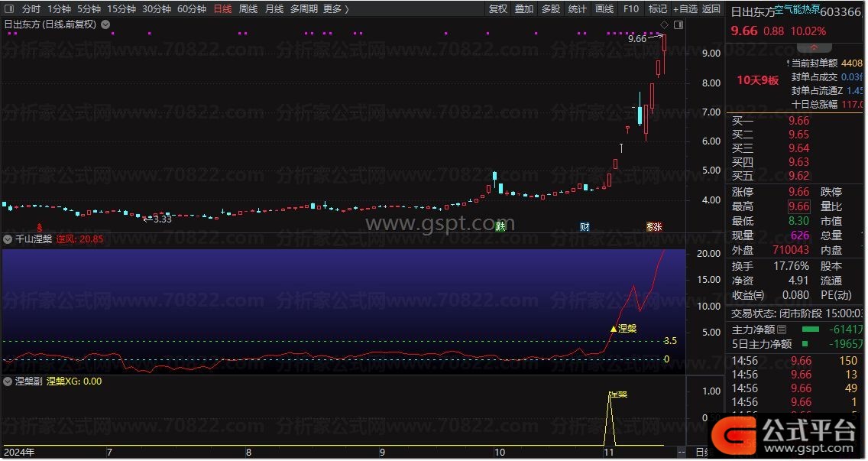Toggle the left sidebar panel icon

(9, 9)
